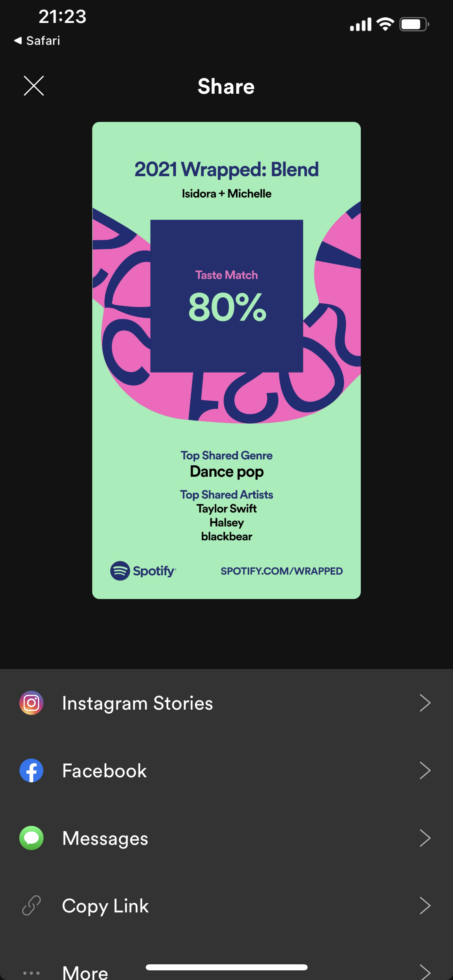Tap the Instagram Stories icon
Screen dimensions: 453x980
pyautogui.click(x=31, y=703)
